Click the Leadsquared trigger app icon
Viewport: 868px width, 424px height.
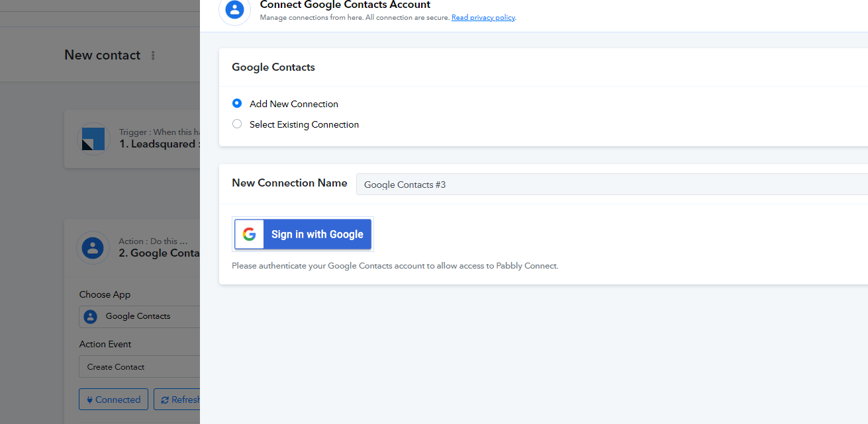(93, 139)
